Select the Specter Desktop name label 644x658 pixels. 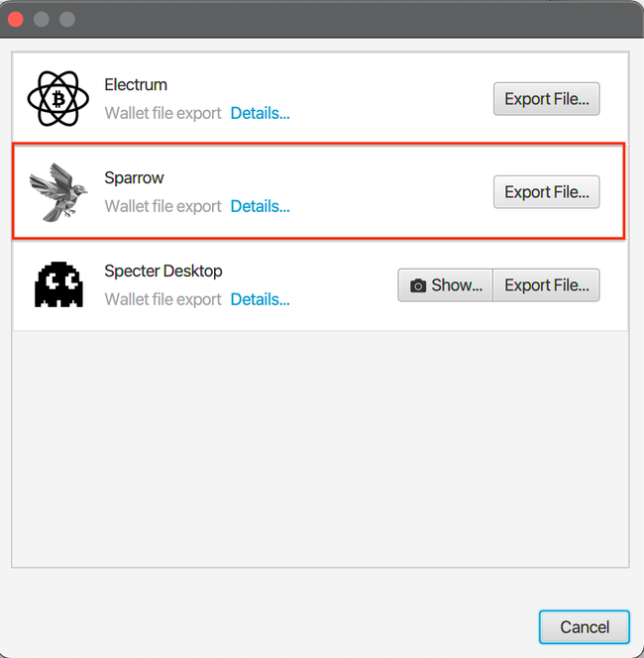pos(162,271)
